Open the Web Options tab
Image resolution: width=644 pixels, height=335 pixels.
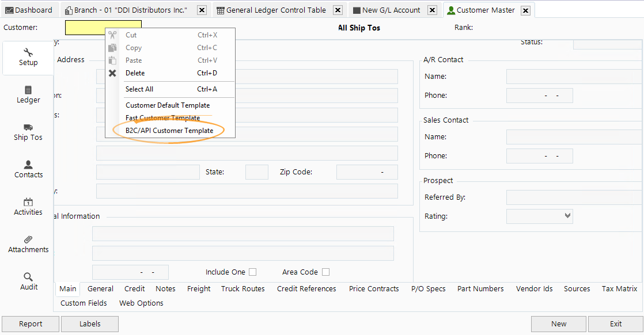pyautogui.click(x=141, y=303)
